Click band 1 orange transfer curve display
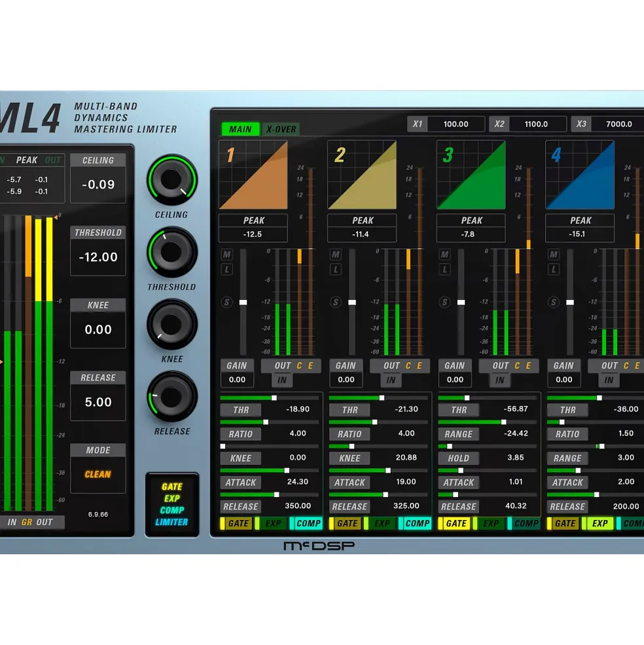The height and width of the screenshot is (645, 644). click(x=253, y=175)
